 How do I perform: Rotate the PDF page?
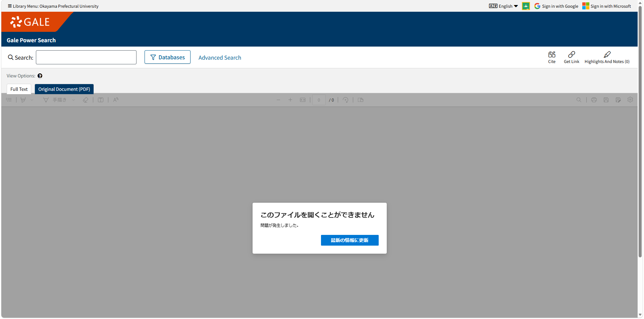[345, 100]
